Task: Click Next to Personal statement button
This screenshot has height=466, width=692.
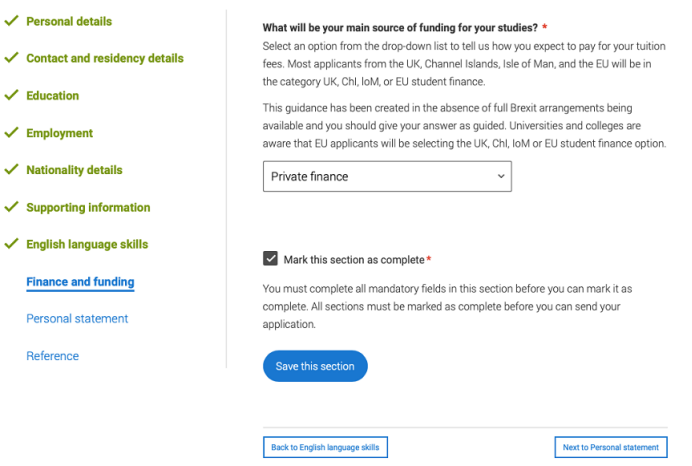Action: [x=611, y=447]
